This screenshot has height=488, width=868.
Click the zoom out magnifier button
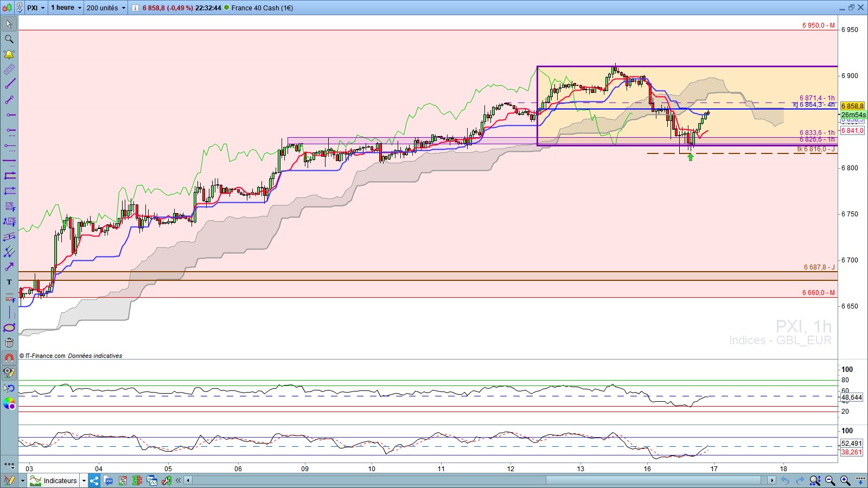coord(830,480)
